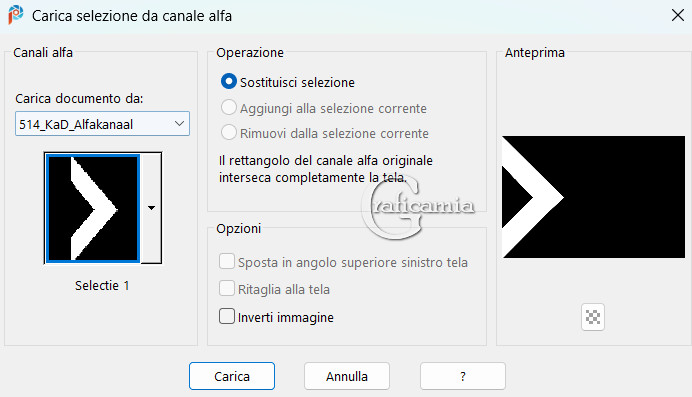
Task: Click the Selectie 1 label text
Action: coord(102,286)
